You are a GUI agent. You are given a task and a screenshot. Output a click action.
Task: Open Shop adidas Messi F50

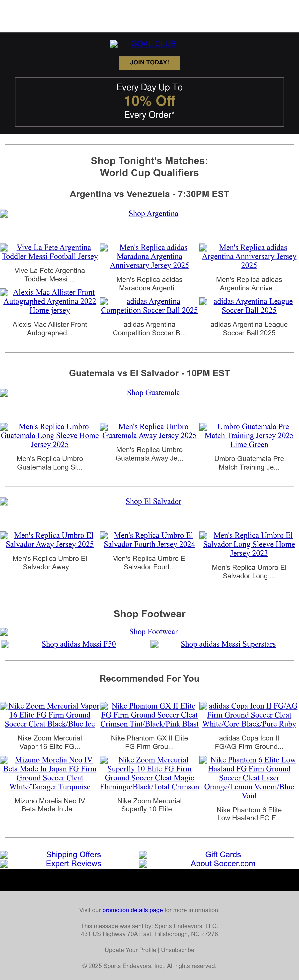[79, 644]
